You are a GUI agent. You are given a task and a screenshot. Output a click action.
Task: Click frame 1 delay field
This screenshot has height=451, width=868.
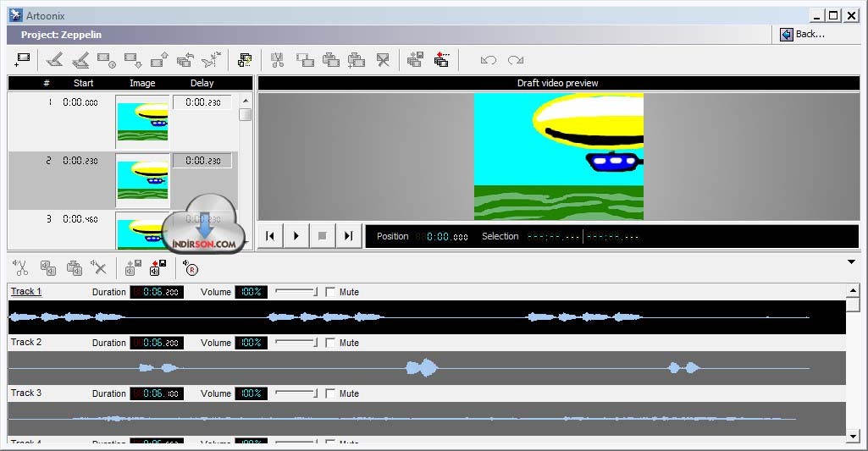click(202, 102)
